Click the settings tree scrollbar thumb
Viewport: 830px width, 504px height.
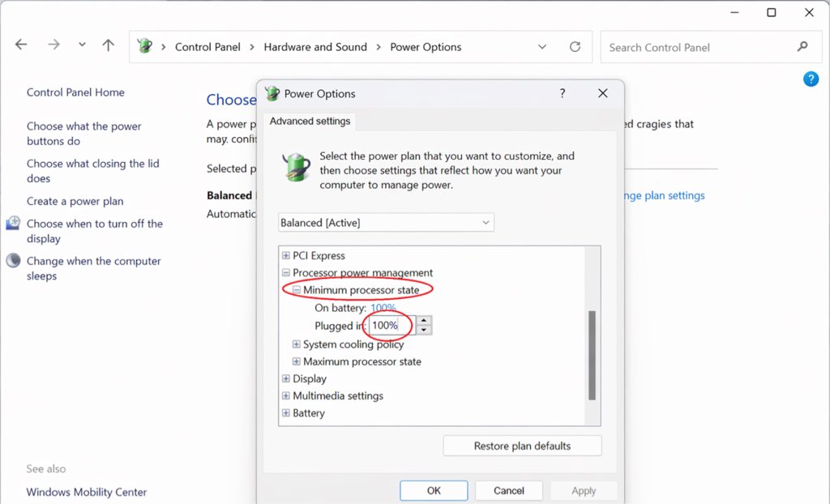592,355
